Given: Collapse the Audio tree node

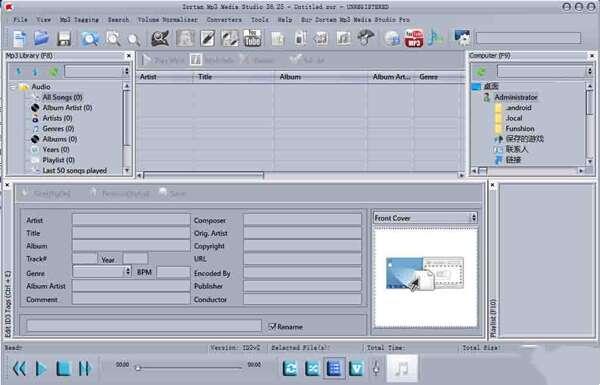Looking at the screenshot, I should click(x=12, y=87).
